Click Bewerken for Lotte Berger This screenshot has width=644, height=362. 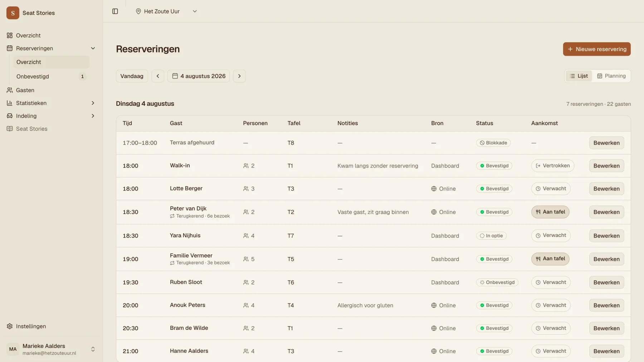[x=606, y=189]
